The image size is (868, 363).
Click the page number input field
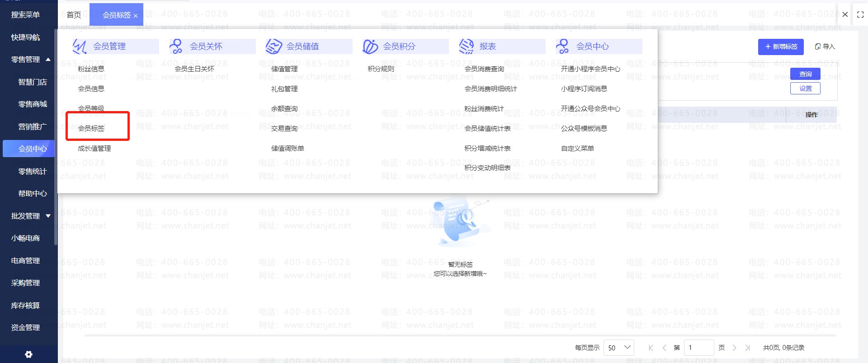tap(699, 348)
